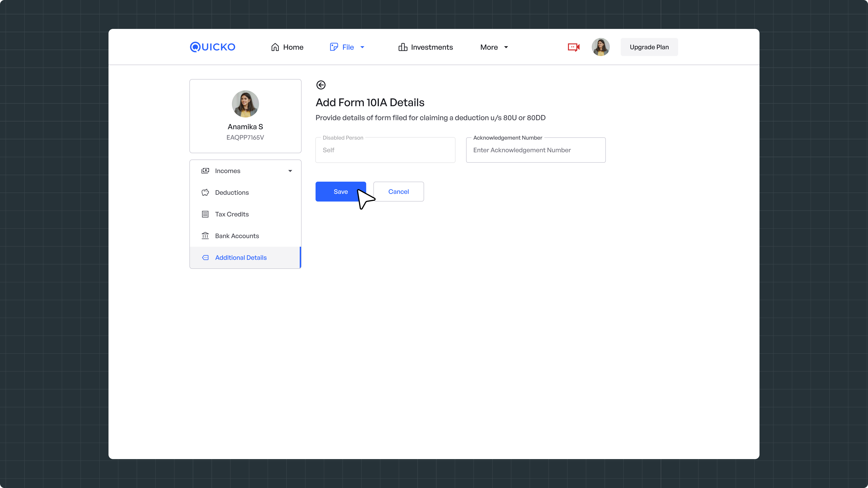The height and width of the screenshot is (488, 868).
Task: Select Incomes in the sidebar
Action: pyautogui.click(x=245, y=171)
